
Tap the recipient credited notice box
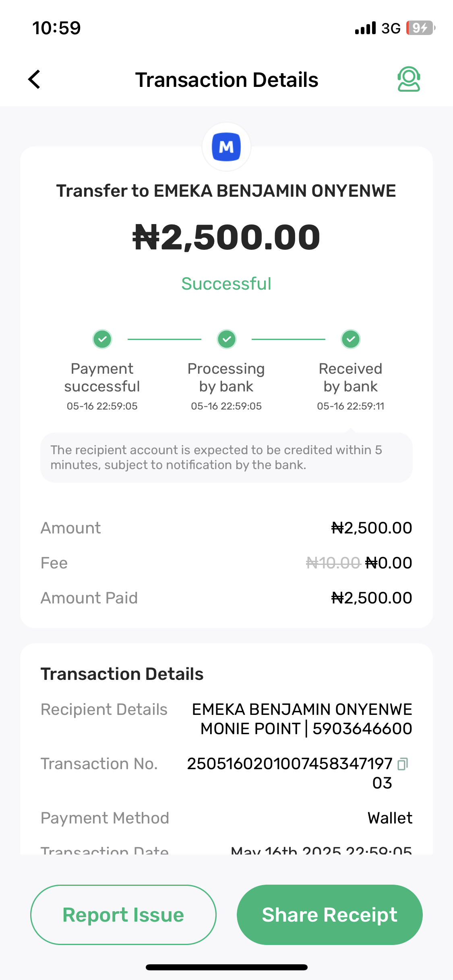coord(226,457)
